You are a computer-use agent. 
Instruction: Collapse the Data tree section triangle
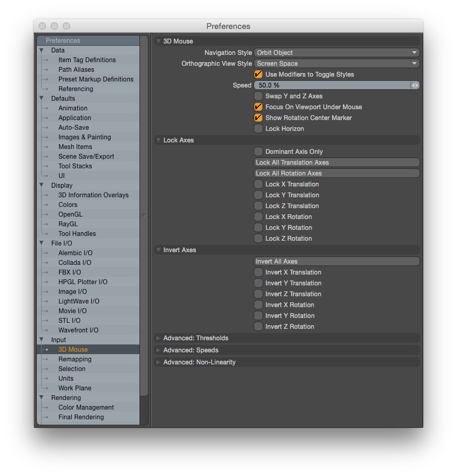point(42,51)
